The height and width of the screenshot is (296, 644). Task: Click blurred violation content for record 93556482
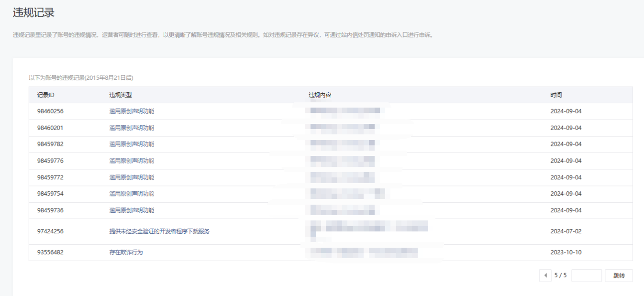click(364, 252)
